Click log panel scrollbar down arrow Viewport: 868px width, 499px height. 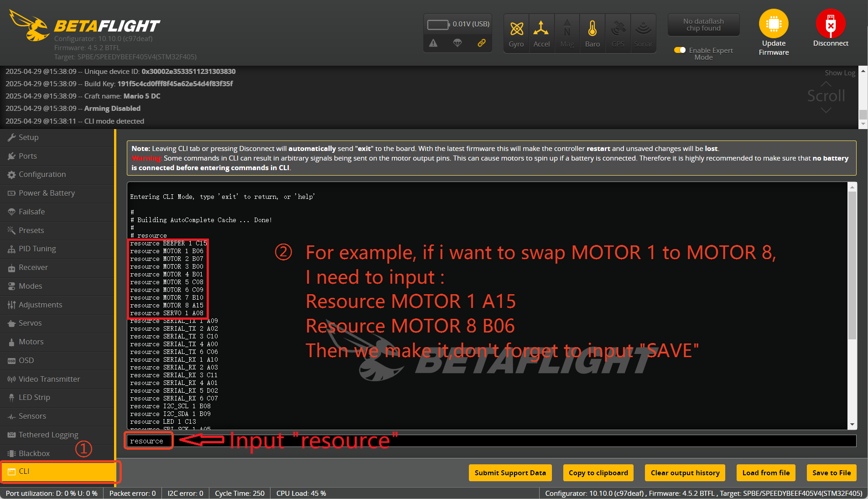point(863,124)
